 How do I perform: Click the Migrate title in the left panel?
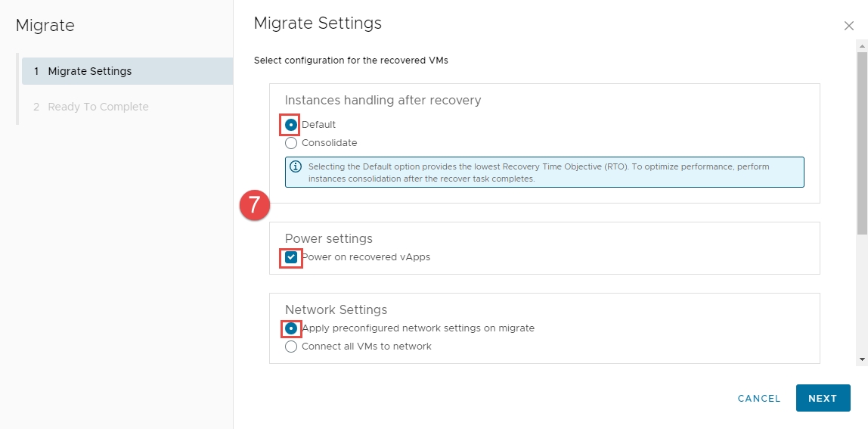45,26
